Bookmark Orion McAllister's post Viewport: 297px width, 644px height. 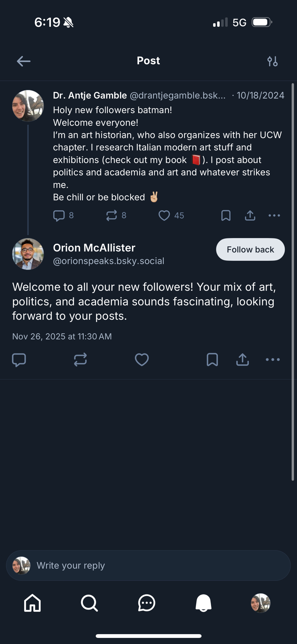pyautogui.click(x=212, y=360)
